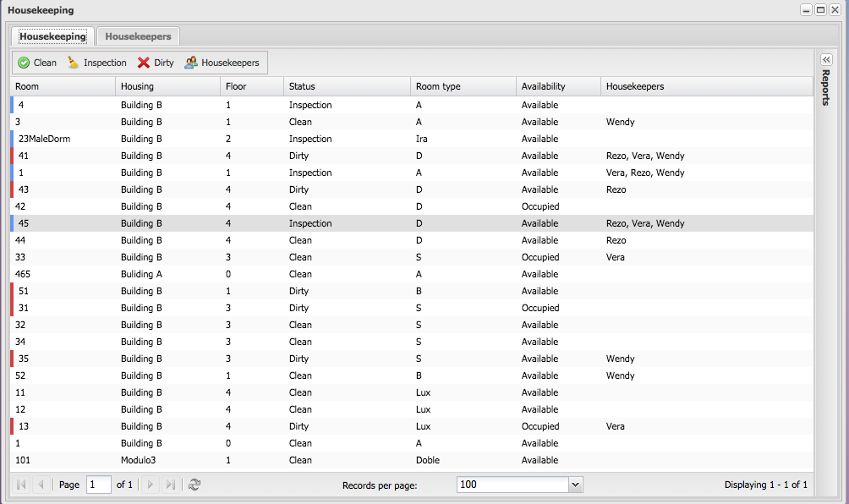
Task: Open the records per page dropdown
Action: coord(576,485)
